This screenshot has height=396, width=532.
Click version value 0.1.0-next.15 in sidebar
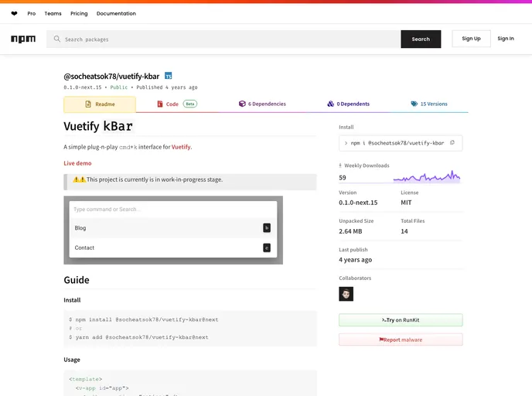358,203
